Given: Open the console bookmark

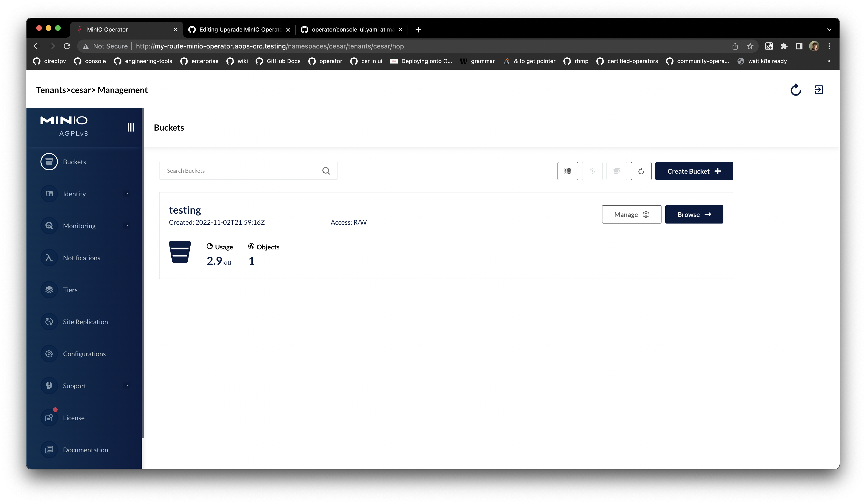Looking at the screenshot, I should [x=90, y=61].
